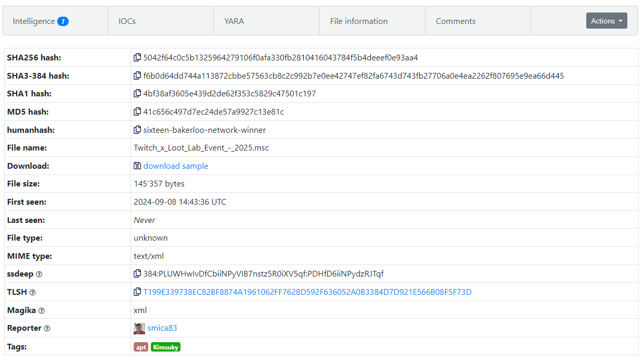
Task: Open reporter smica83's profile
Action: click(x=163, y=328)
